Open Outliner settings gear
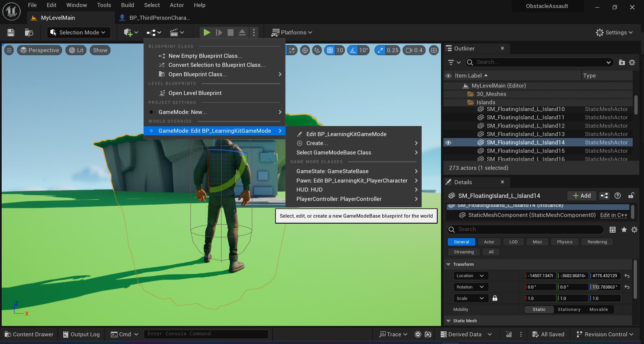Screen dimensions: 644x344 pos(632,62)
